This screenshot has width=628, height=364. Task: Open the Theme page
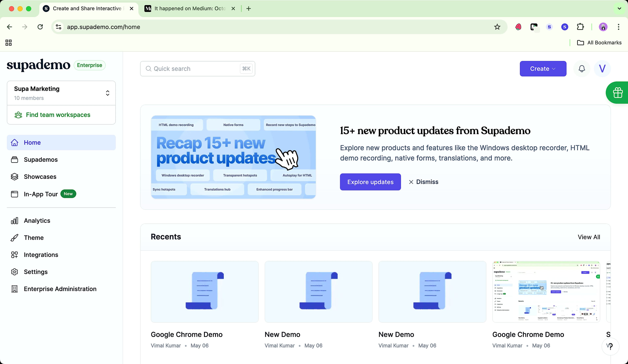[61, 238]
